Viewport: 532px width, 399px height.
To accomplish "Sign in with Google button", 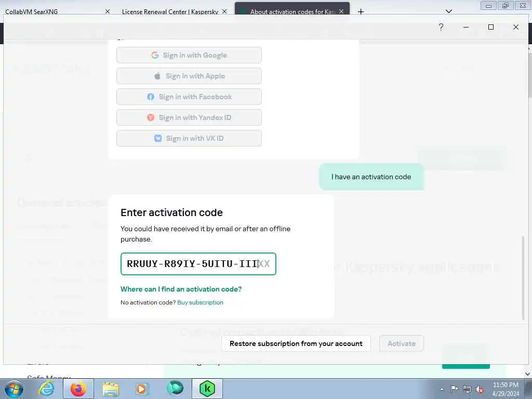I will [x=189, y=55].
